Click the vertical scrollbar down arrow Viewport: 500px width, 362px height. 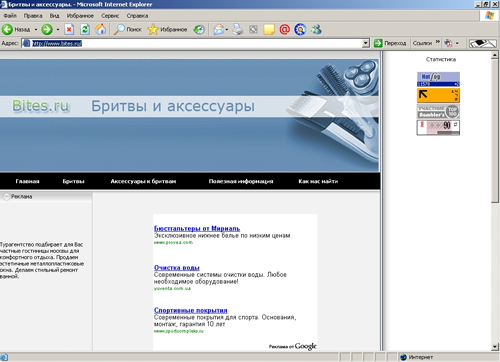495,347
